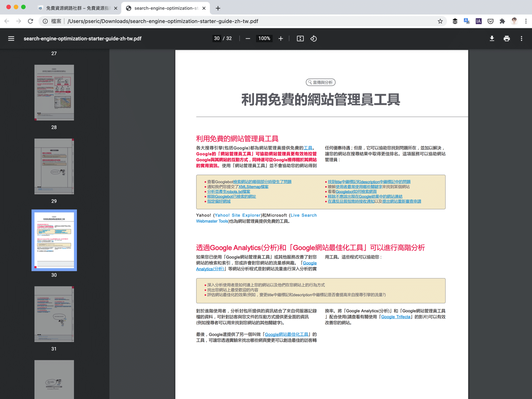532x399 pixels.
Task: Click the zoom in plus button
Action: click(x=281, y=39)
